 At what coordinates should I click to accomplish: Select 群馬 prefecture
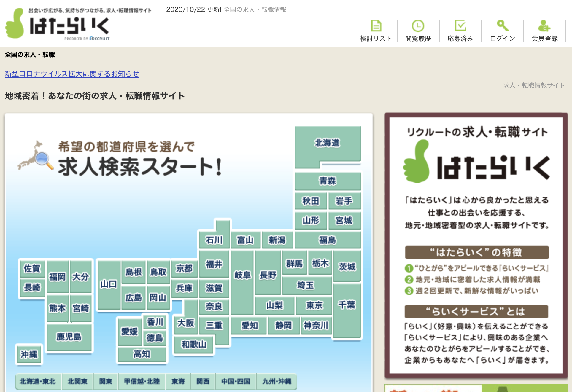[294, 263]
